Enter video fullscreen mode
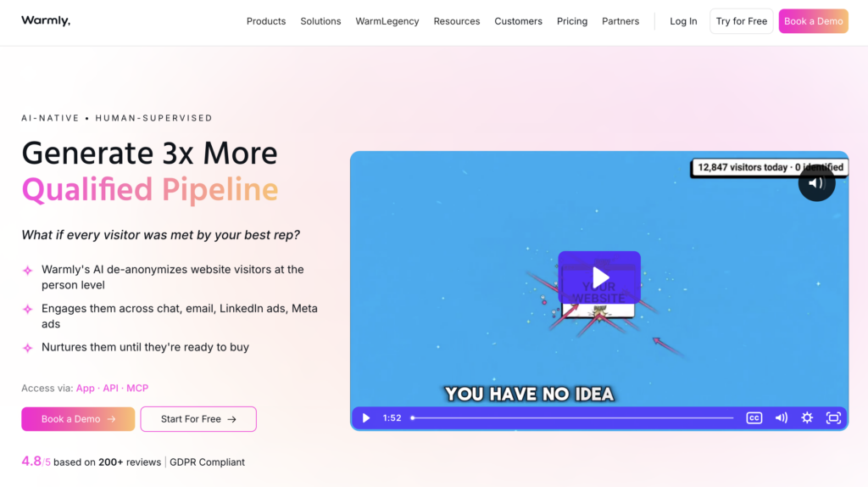868x487 pixels. click(833, 417)
